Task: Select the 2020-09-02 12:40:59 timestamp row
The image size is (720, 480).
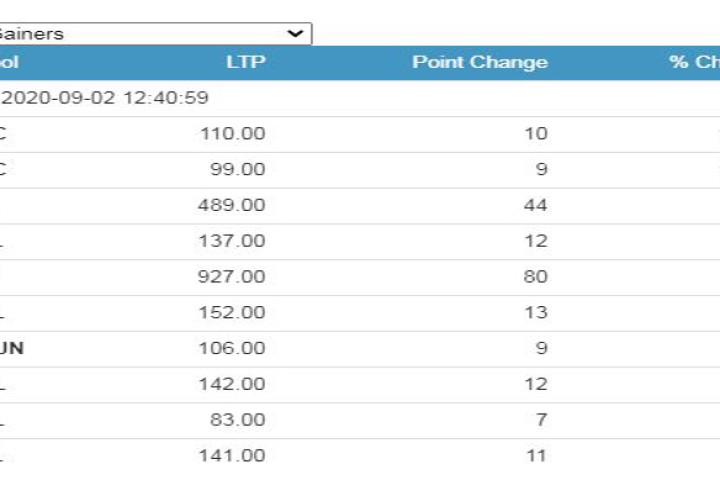Action: click(x=104, y=98)
